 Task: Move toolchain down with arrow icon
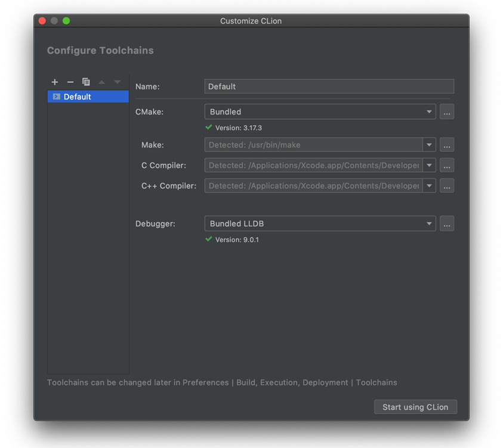pos(118,82)
